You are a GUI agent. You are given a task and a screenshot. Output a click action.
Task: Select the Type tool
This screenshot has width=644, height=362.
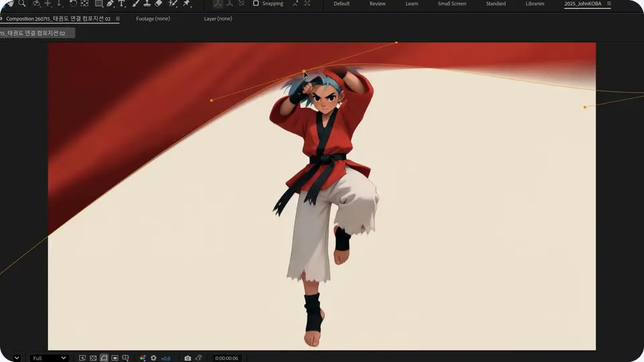pos(121,3)
